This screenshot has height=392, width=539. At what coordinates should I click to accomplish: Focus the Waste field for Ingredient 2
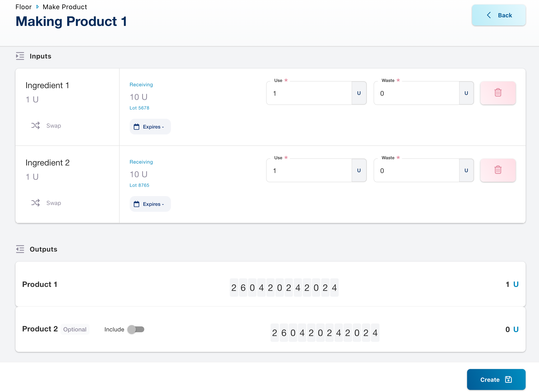(416, 170)
